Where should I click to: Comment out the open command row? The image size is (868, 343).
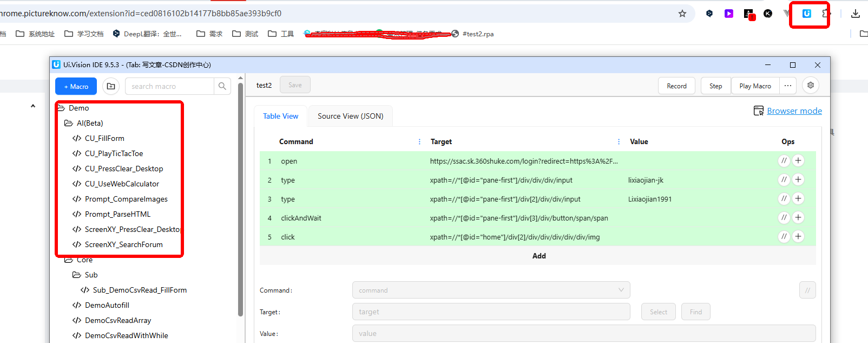tap(784, 160)
